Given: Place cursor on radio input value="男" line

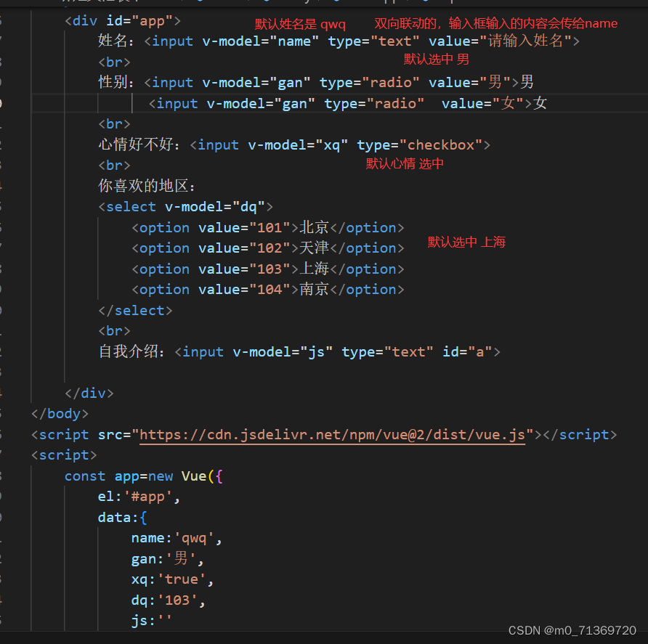Looking at the screenshot, I should tap(316, 83).
